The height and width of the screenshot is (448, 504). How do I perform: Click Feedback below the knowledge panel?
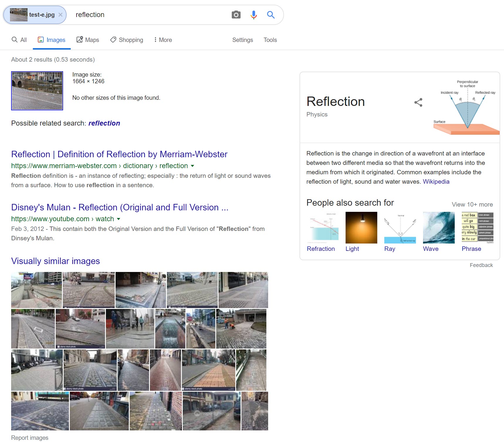tap(481, 265)
